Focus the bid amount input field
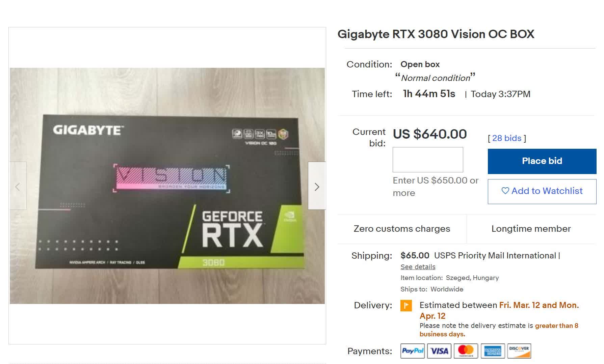This screenshot has height=364, width=604. click(x=428, y=160)
